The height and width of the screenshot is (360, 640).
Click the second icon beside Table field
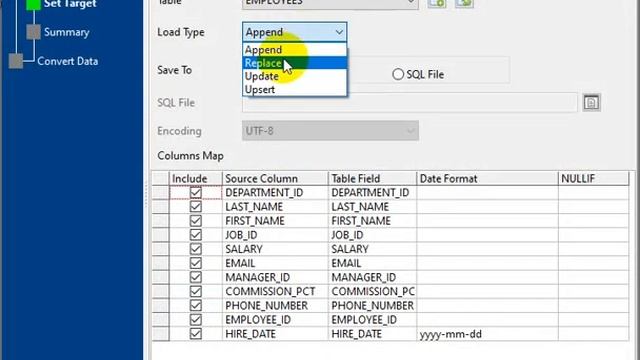(464, 3)
